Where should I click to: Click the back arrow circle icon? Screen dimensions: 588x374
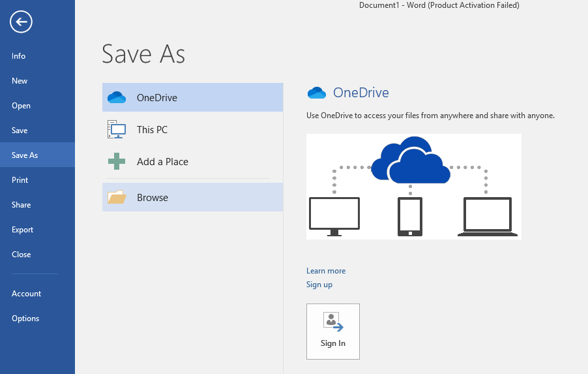(21, 22)
